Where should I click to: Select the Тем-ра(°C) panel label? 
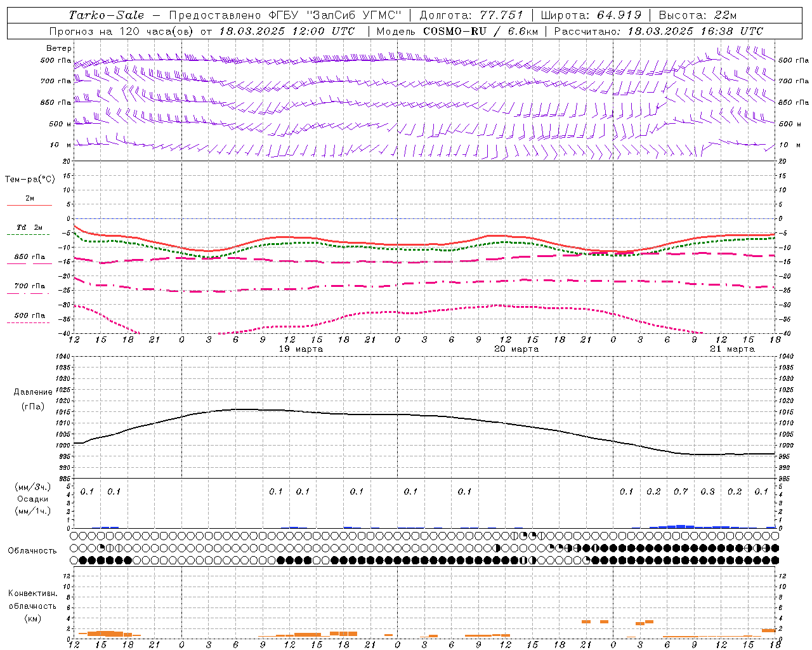pyautogui.click(x=30, y=180)
